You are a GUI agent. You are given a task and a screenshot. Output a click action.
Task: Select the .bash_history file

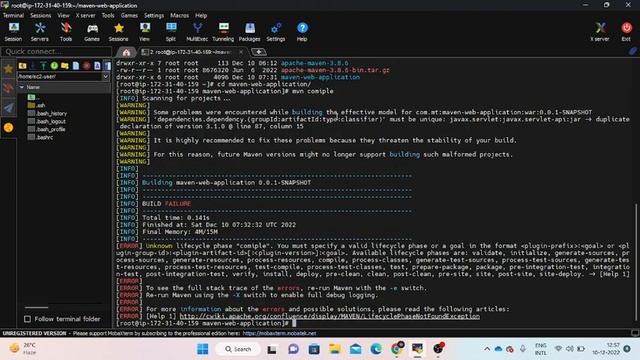click(47, 113)
